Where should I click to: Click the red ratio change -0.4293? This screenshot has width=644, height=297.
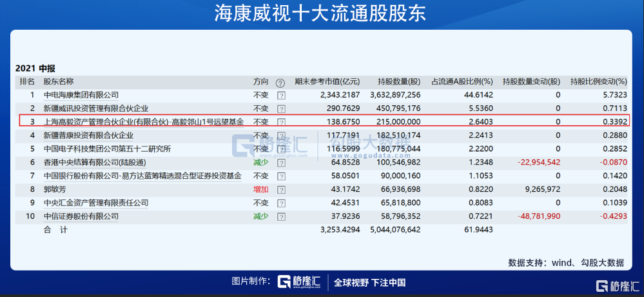click(614, 216)
